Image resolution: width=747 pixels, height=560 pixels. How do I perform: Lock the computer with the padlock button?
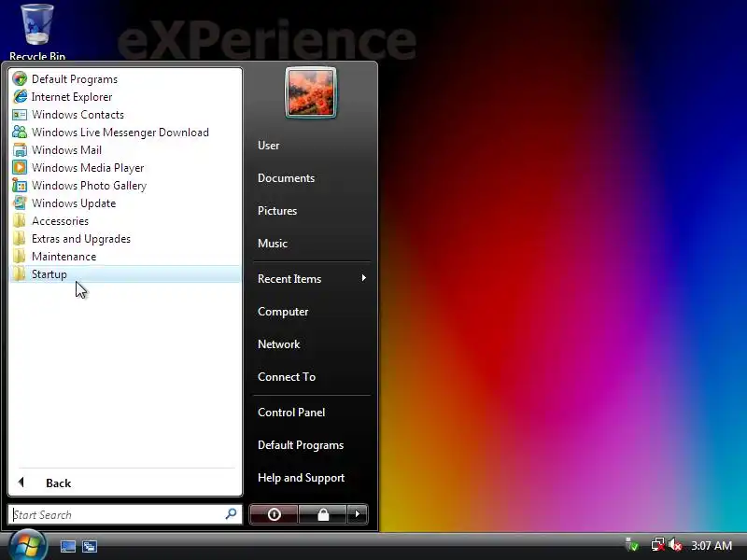pyautogui.click(x=323, y=514)
